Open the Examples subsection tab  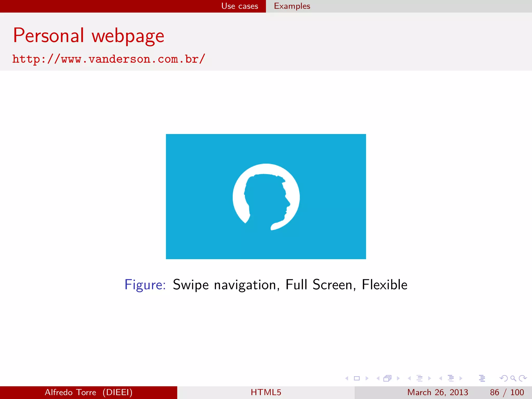(292, 6)
